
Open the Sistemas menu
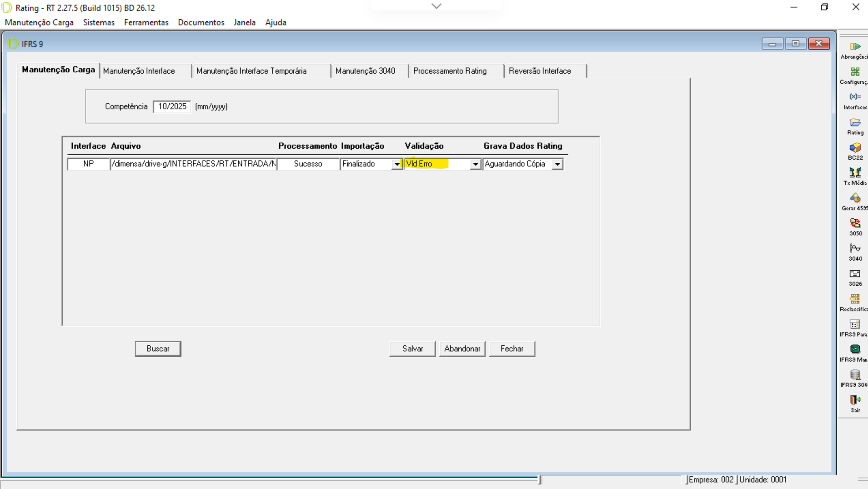(99, 22)
